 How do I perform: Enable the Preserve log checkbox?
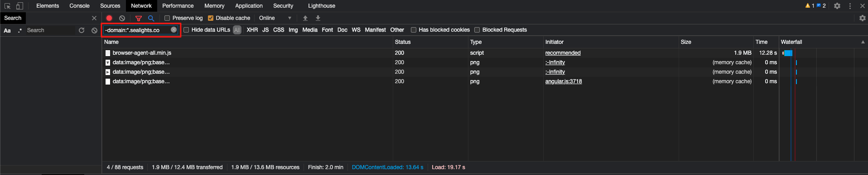point(167,18)
